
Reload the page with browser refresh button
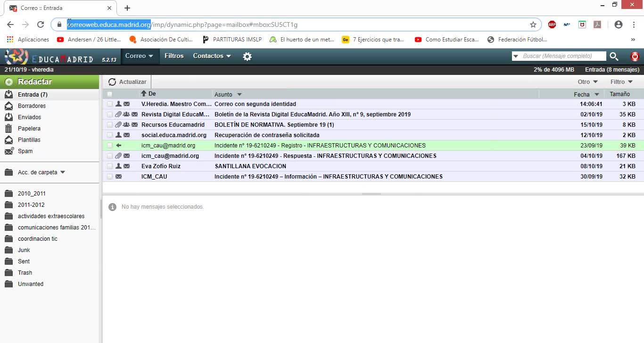41,24
